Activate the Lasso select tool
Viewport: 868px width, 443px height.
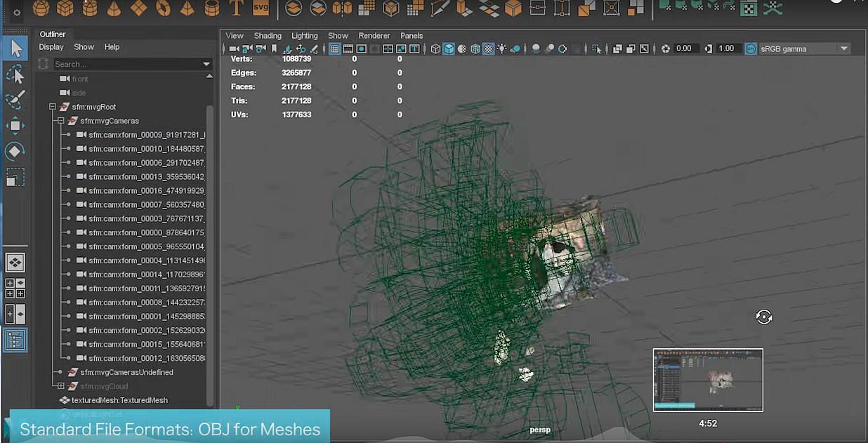click(15, 74)
